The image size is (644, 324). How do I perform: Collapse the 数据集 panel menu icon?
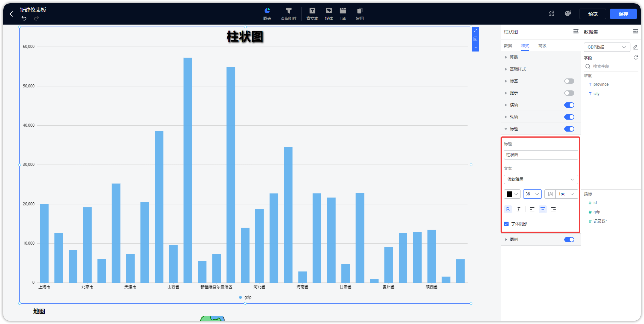636,31
